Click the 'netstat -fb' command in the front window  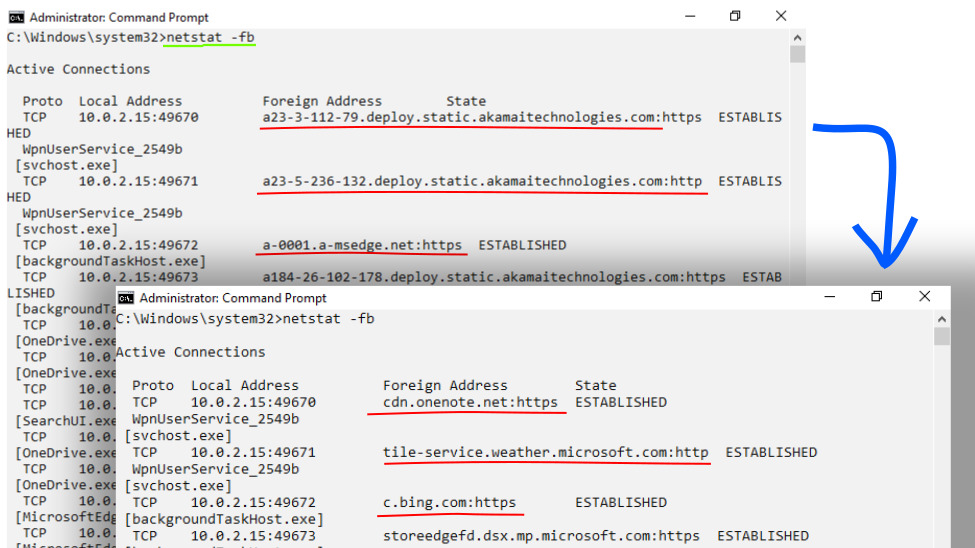coord(328,318)
